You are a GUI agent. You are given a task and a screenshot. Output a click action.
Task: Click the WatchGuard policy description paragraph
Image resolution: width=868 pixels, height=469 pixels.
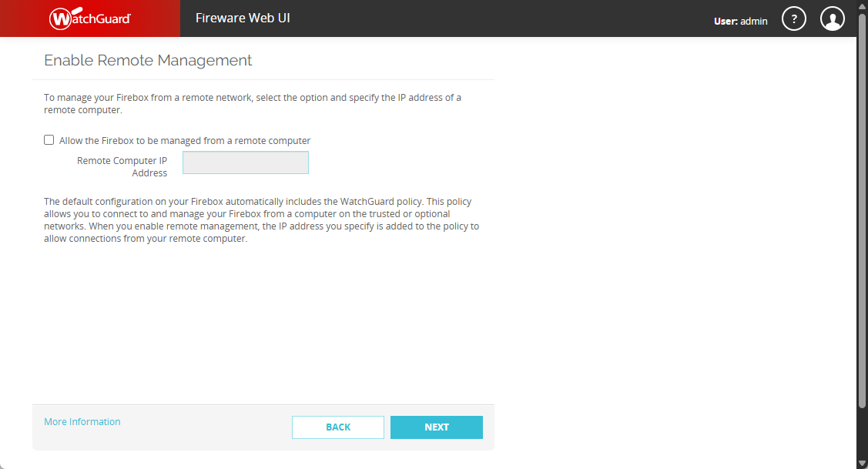tap(262, 219)
